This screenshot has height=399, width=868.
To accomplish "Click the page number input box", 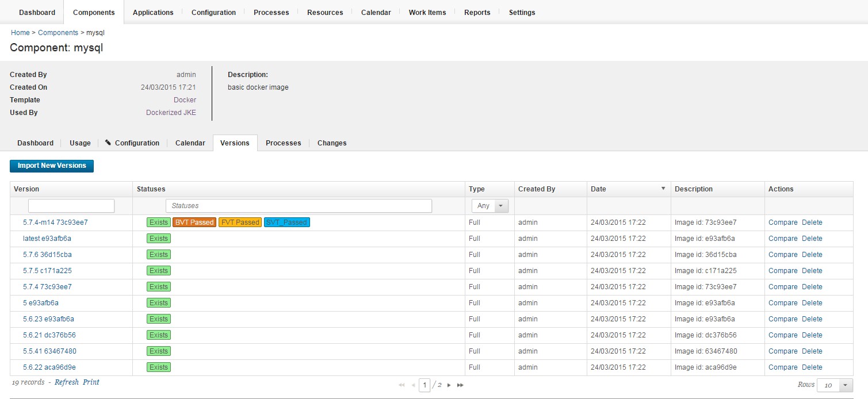I will (x=425, y=385).
